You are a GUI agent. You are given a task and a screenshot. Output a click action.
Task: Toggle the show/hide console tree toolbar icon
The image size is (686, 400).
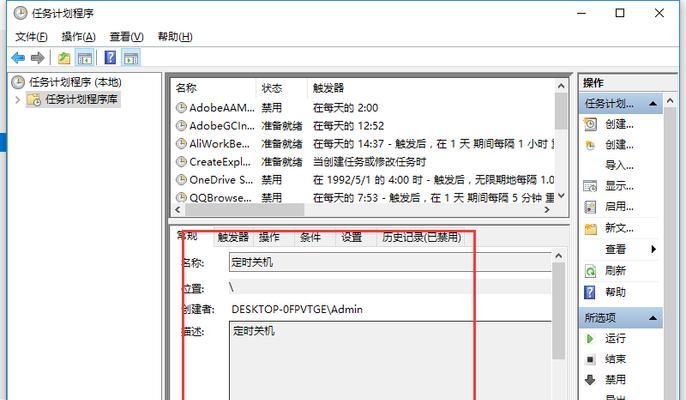[x=85, y=58]
